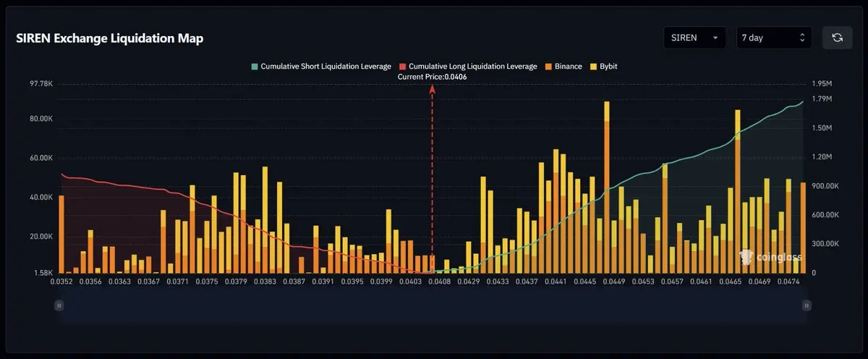This screenshot has height=359, width=868.
Task: Grab the left zoom slider handle
Action: [59, 306]
